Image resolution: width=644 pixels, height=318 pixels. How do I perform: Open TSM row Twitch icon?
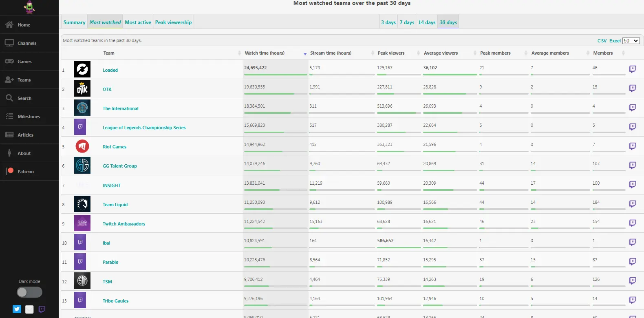coord(633,281)
